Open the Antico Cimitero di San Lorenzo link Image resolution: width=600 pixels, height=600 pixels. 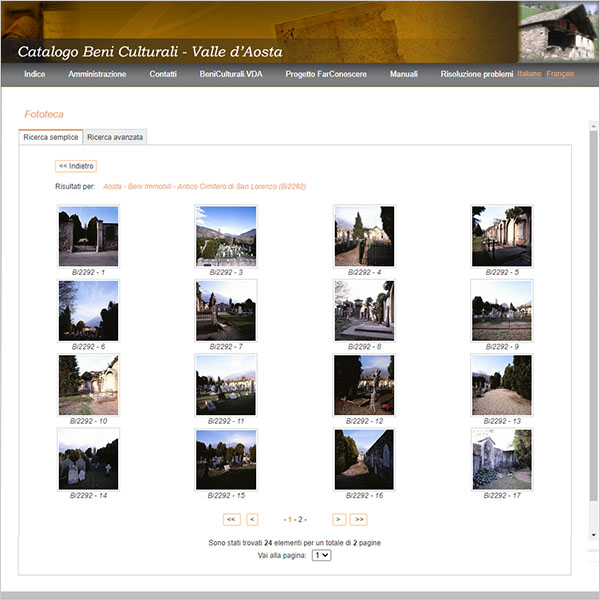pos(204,186)
